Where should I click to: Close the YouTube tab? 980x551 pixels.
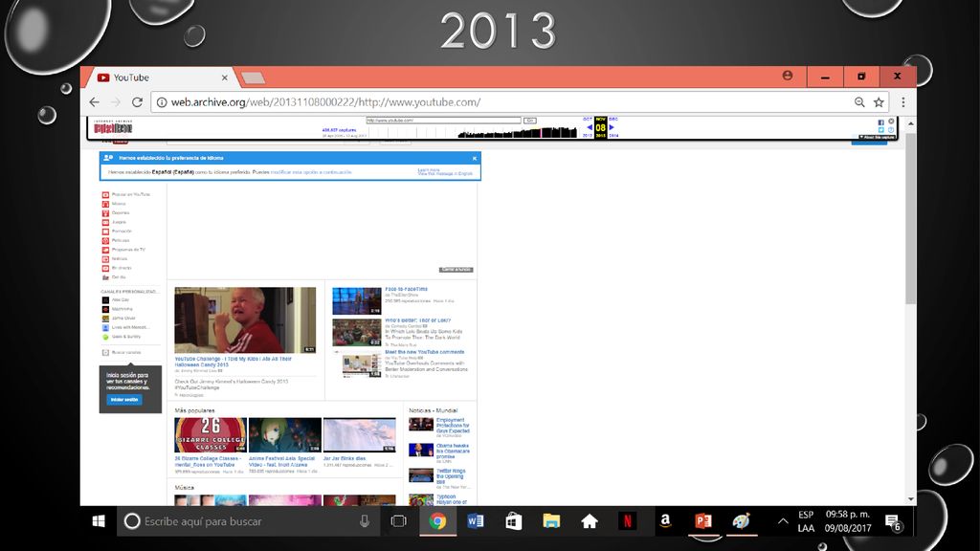[x=224, y=77]
